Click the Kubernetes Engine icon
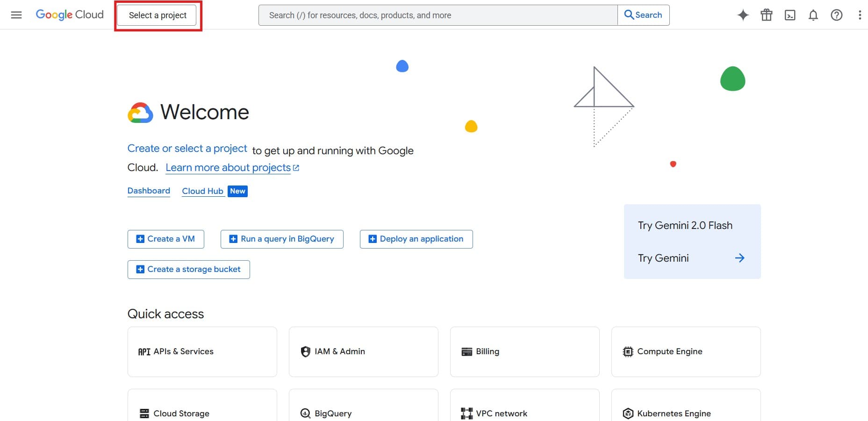The image size is (868, 421). (628, 414)
